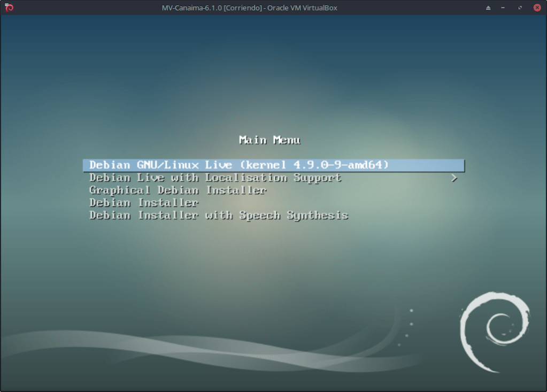Open the VirtualBox window menu icon
547x392 pixels.
click(9, 7)
